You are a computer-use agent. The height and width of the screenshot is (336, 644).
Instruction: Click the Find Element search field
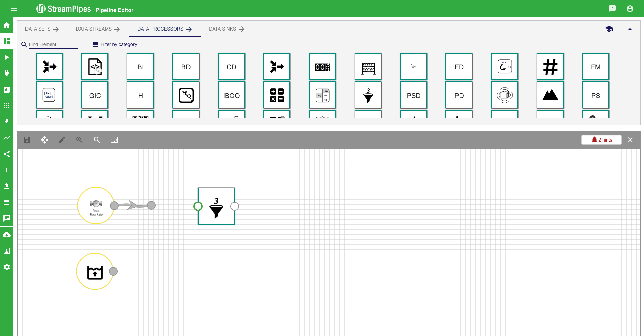53,44
